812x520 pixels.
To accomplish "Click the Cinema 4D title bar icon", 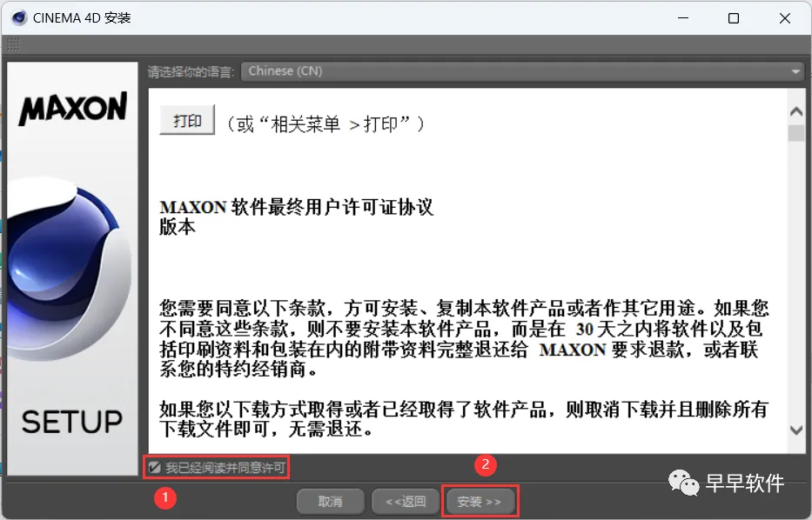I will point(18,18).
